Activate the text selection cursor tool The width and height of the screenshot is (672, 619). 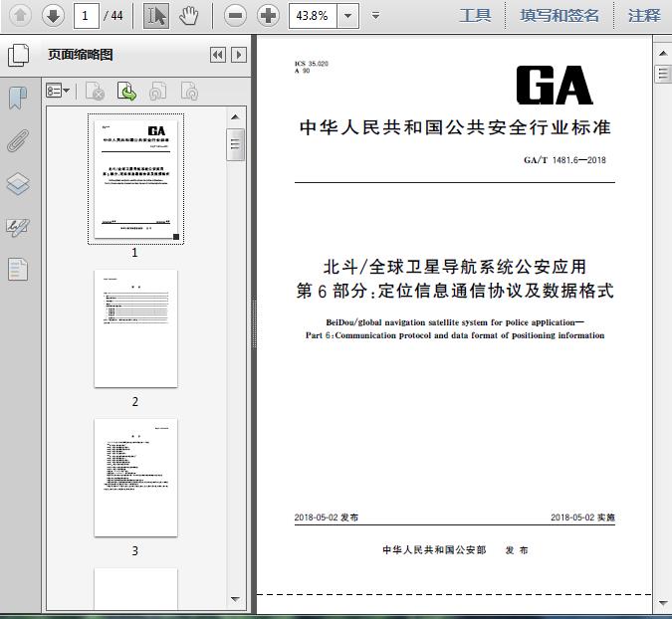pyautogui.click(x=156, y=16)
